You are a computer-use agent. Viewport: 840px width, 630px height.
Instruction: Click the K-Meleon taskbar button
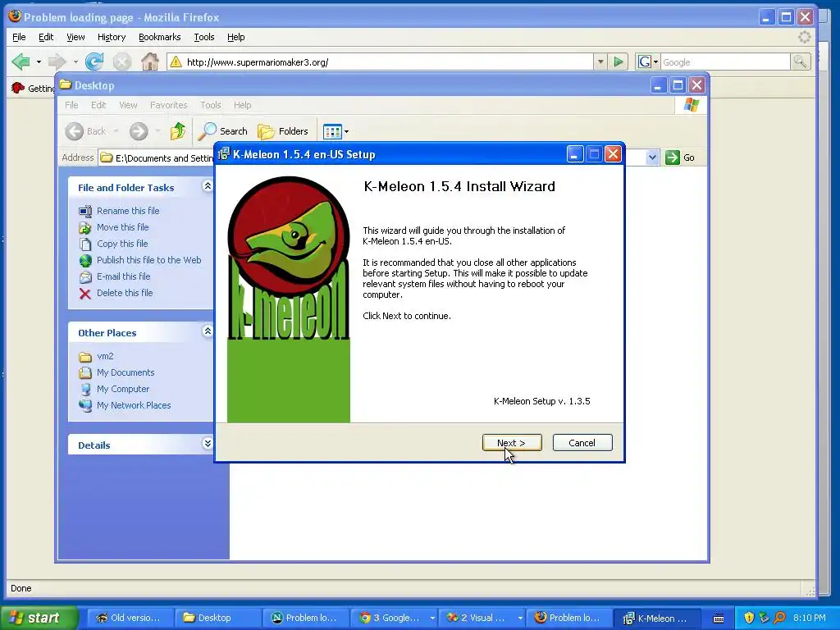[657, 618]
